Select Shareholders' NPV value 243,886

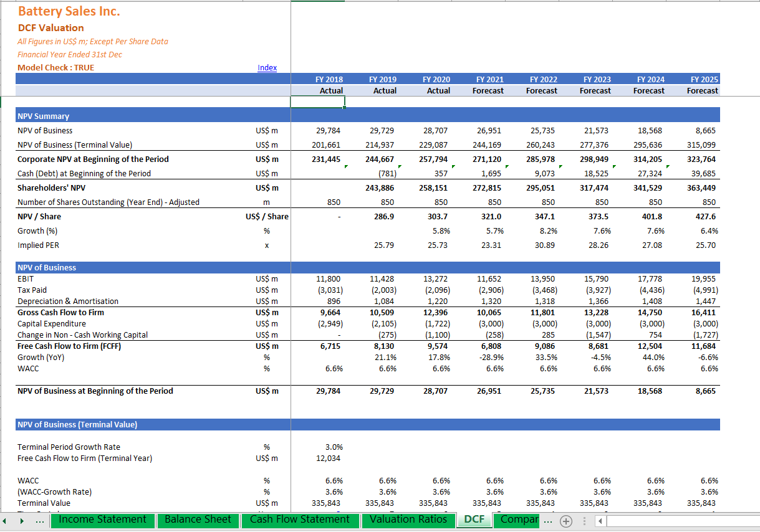click(x=381, y=188)
